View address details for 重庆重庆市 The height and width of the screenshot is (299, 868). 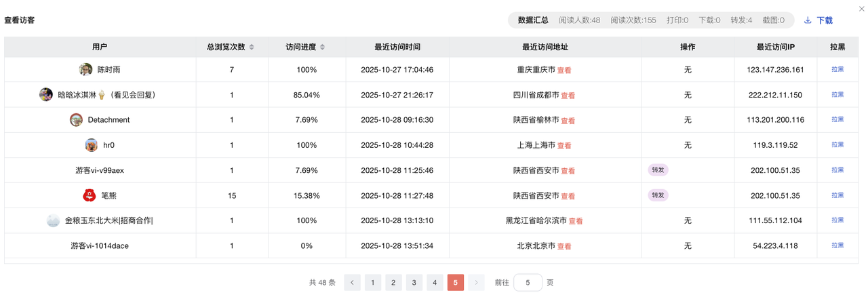click(x=564, y=71)
